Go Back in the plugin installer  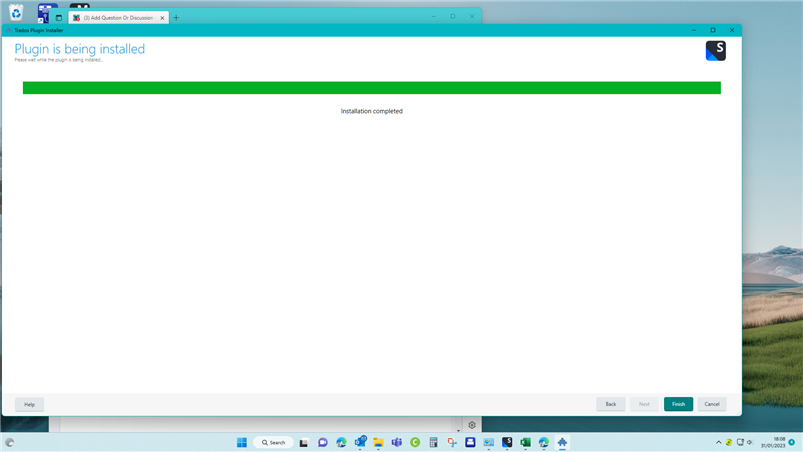pos(610,404)
